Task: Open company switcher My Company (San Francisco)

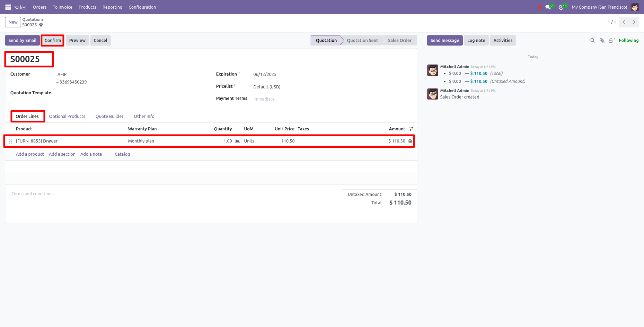Action: tap(599, 7)
